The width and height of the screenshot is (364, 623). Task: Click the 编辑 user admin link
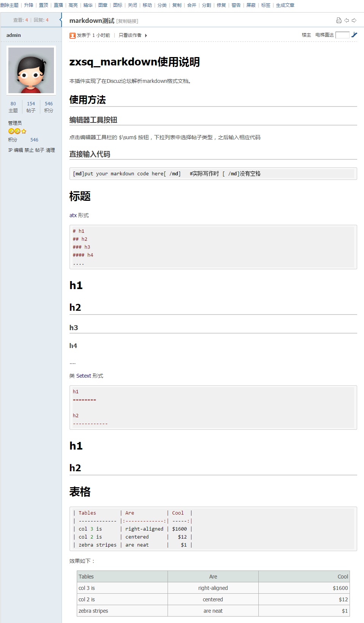(18, 150)
